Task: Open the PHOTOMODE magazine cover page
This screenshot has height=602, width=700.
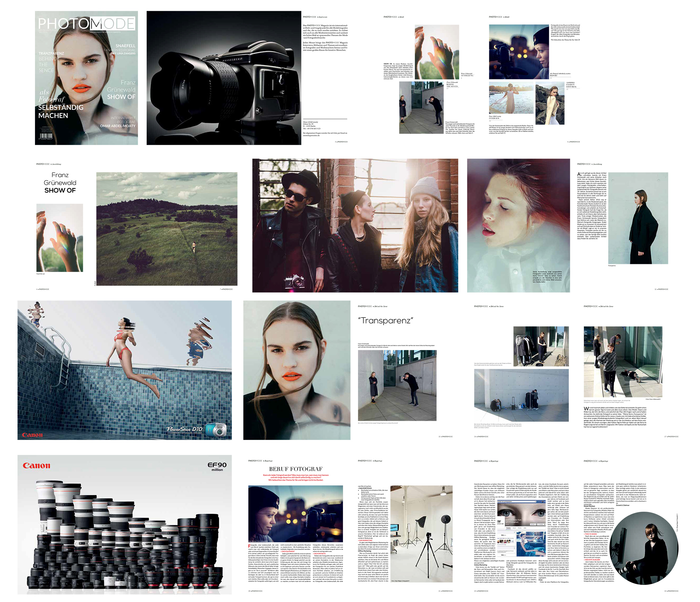Action: click(86, 78)
